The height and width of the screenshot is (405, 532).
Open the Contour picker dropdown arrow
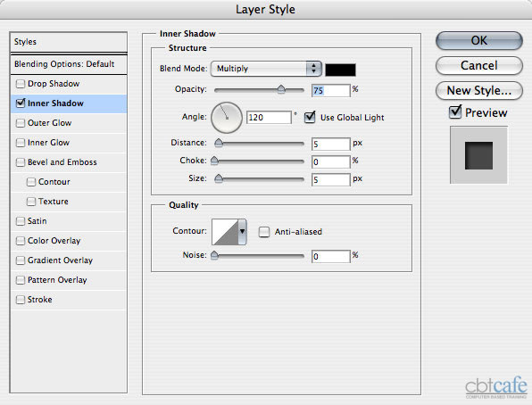[x=242, y=232]
